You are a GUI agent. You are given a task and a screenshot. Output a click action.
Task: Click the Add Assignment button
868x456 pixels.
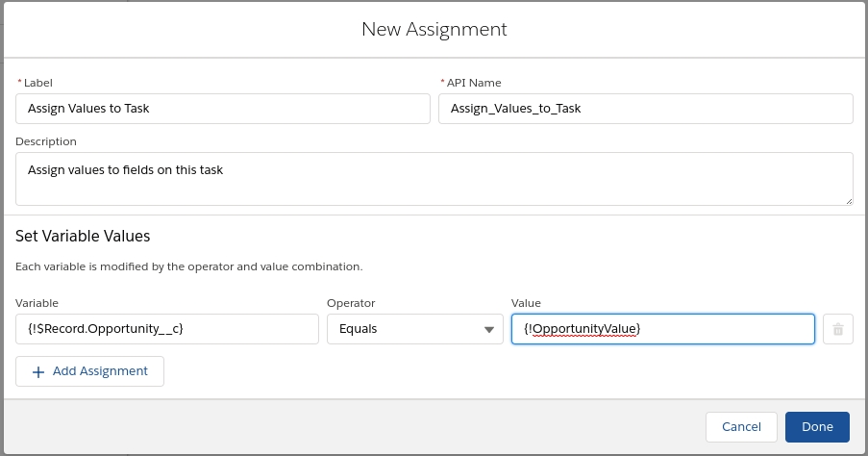point(89,371)
